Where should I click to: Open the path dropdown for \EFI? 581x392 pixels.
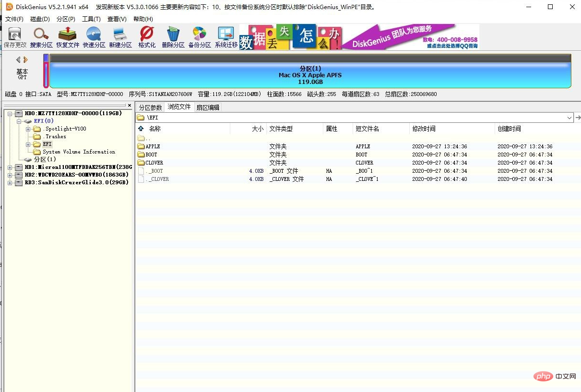point(569,118)
